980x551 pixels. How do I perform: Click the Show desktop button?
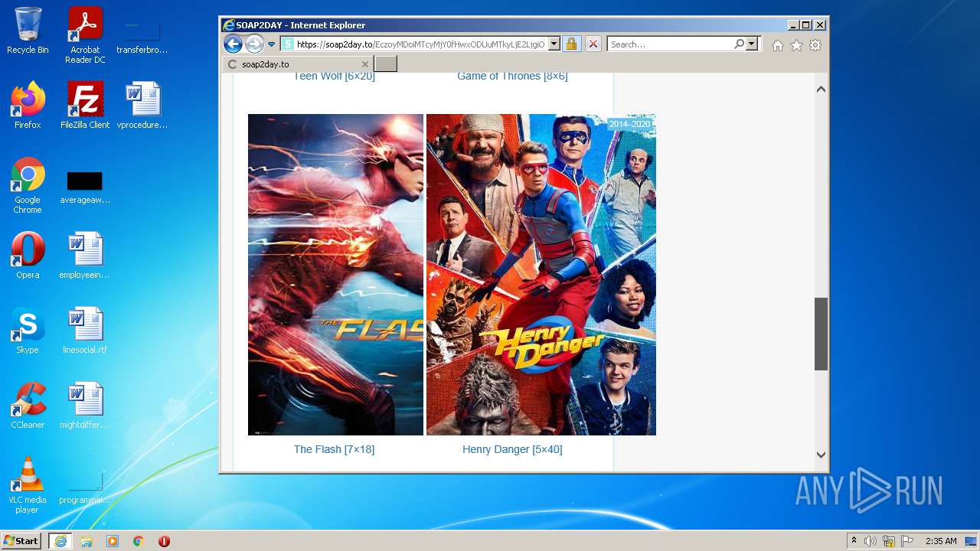point(971,541)
